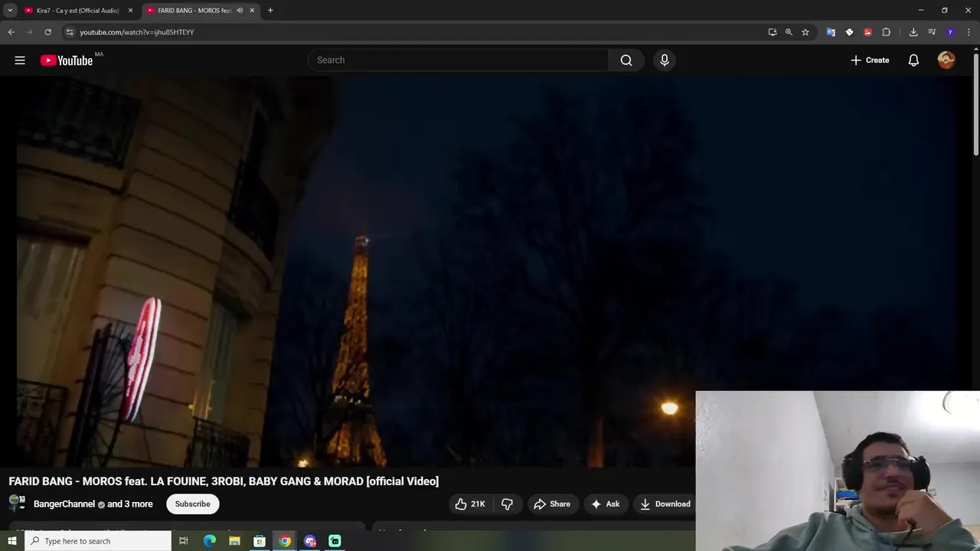Show Chrome downloads
The width and height of the screenshot is (980, 551).
[913, 32]
